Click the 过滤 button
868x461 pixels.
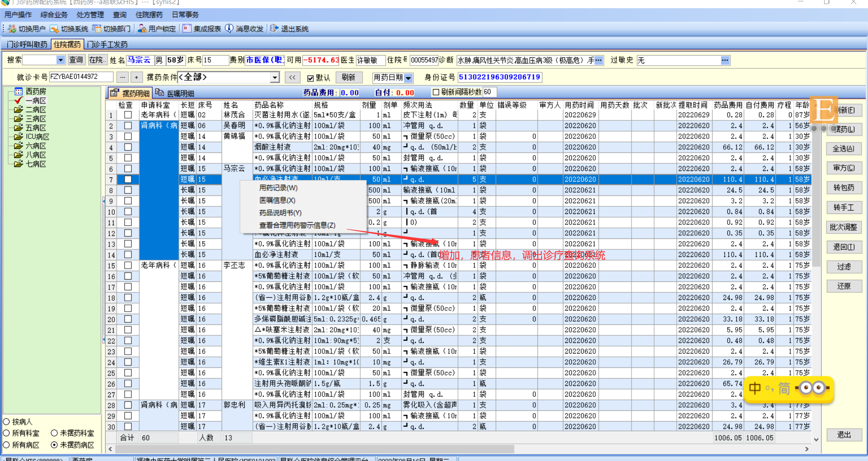(x=844, y=266)
